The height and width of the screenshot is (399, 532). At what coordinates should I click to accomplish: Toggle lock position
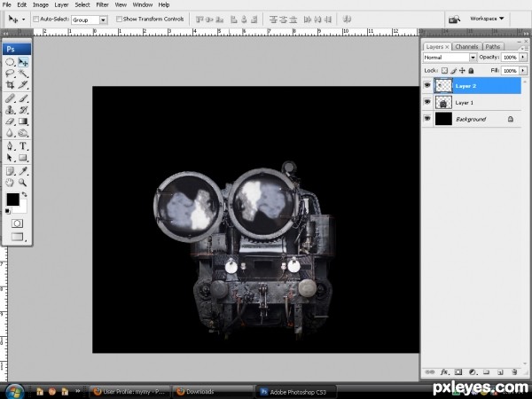pyautogui.click(x=462, y=71)
